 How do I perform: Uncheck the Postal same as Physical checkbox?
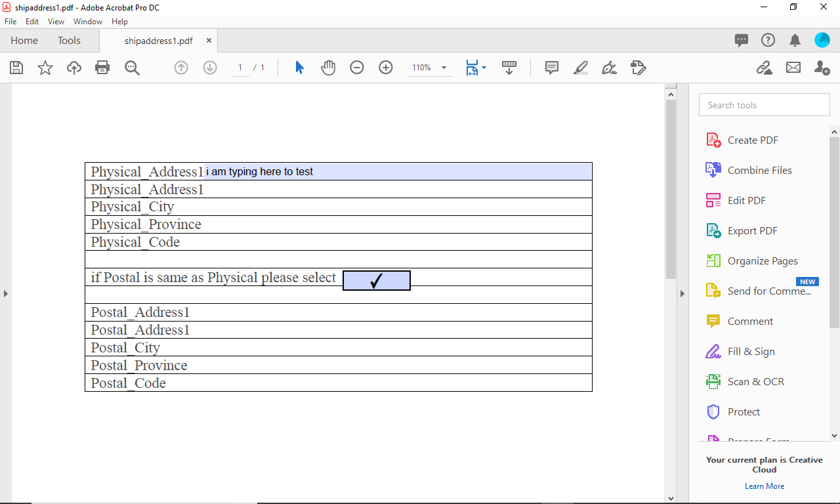click(376, 280)
